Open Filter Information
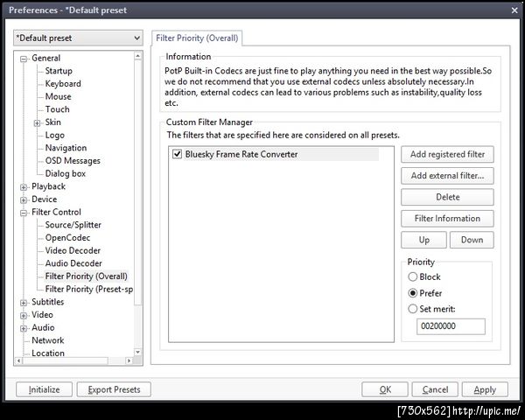Image resolution: width=525 pixels, height=420 pixels. pos(447,219)
